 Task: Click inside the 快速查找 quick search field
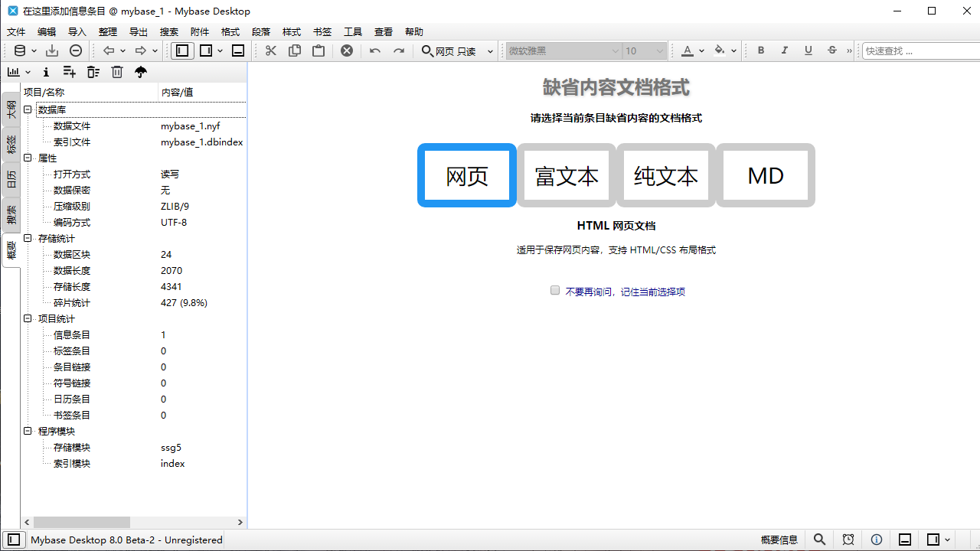(x=919, y=51)
